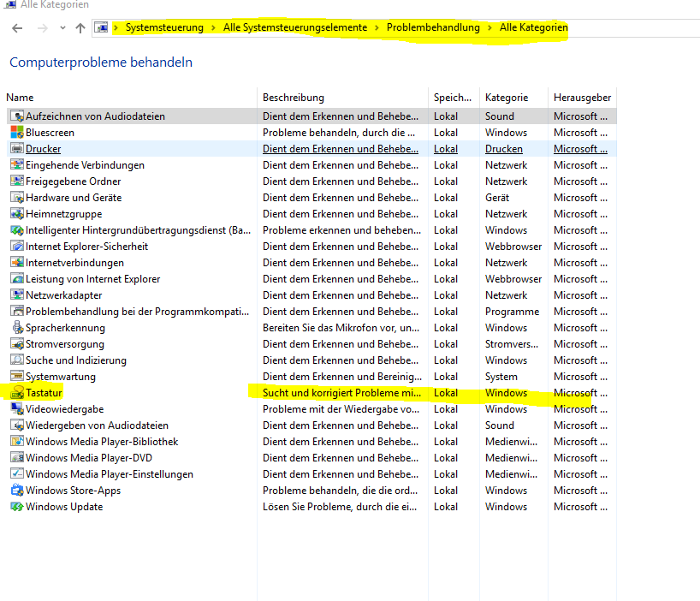Select Alle Systemsteuerungselemente breadcrumb

tap(295, 27)
